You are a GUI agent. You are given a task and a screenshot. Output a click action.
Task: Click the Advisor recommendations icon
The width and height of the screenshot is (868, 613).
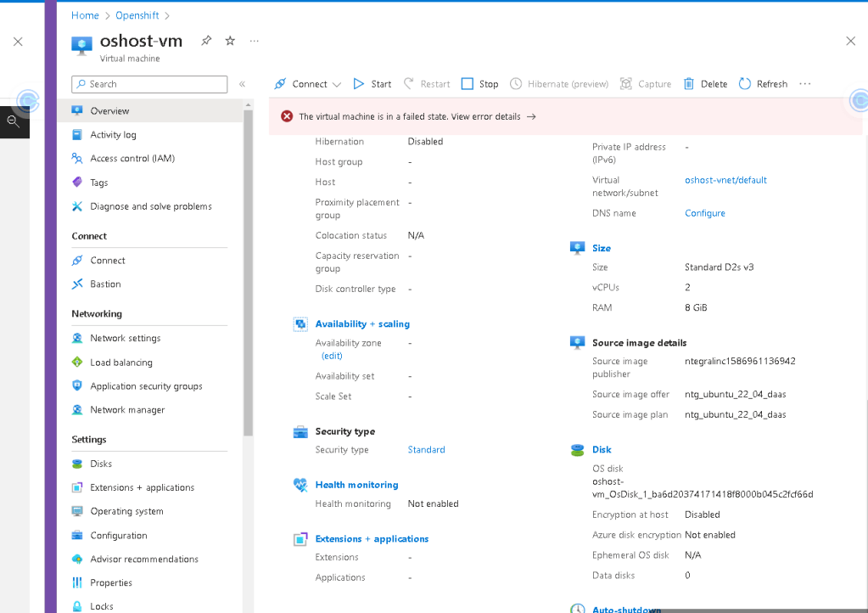pyautogui.click(x=77, y=560)
